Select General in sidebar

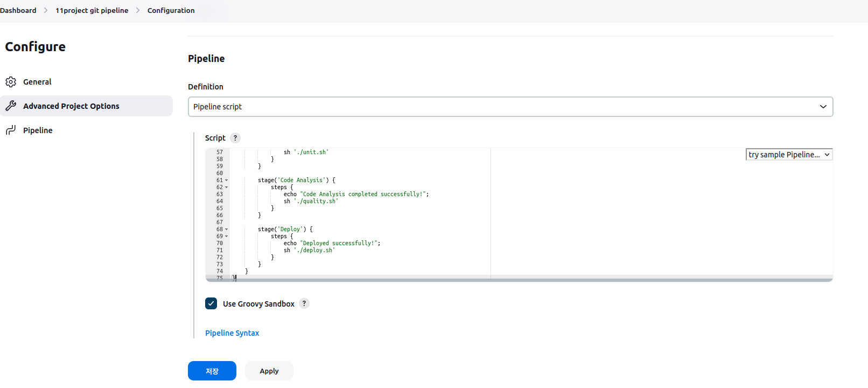pyautogui.click(x=86, y=82)
